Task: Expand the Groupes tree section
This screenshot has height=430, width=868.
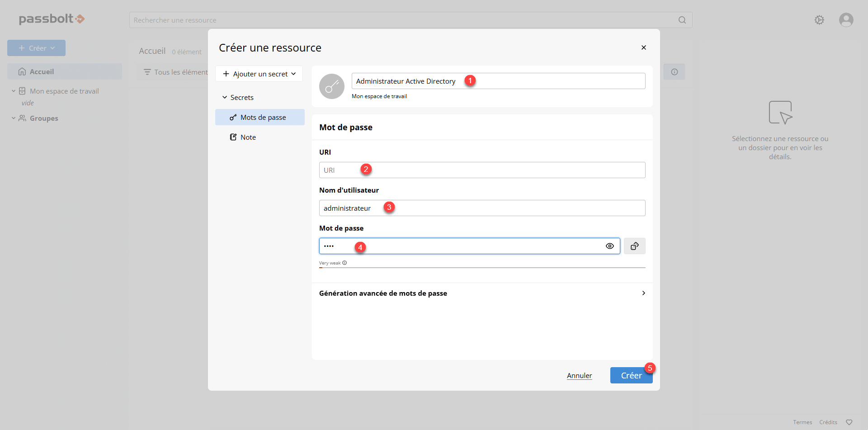Action: pos(14,118)
